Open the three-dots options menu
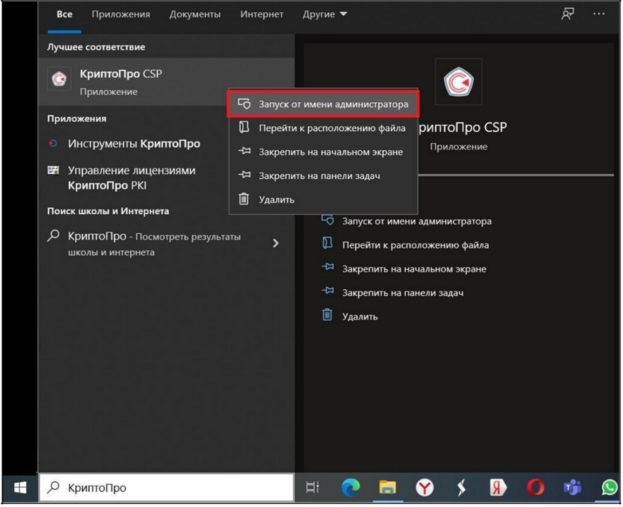Screen dimensions: 623x507 [599, 14]
